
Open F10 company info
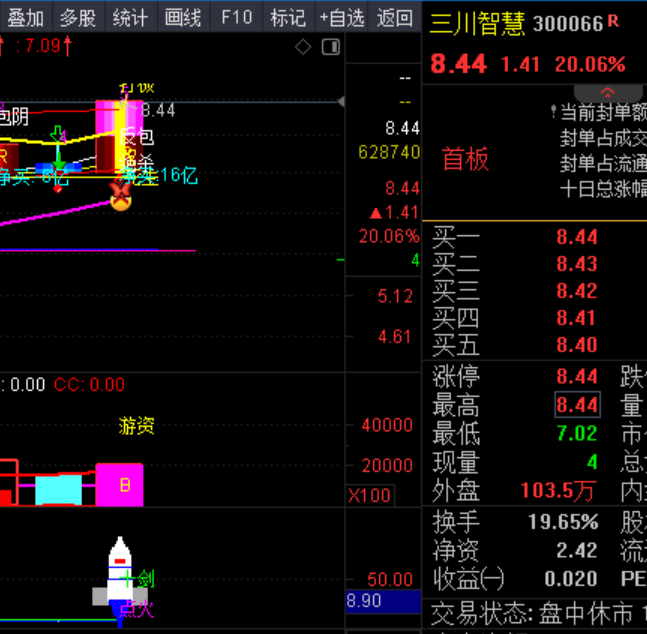236,18
